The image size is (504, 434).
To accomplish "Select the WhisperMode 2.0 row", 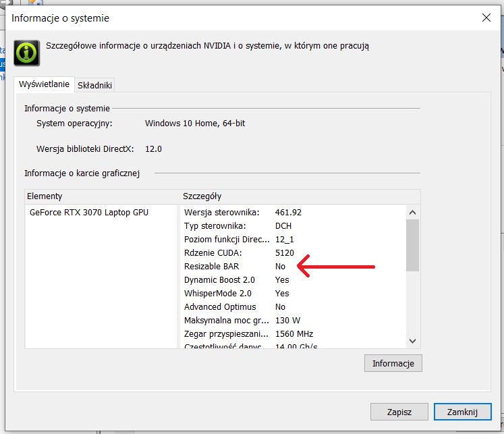I will tap(293, 294).
